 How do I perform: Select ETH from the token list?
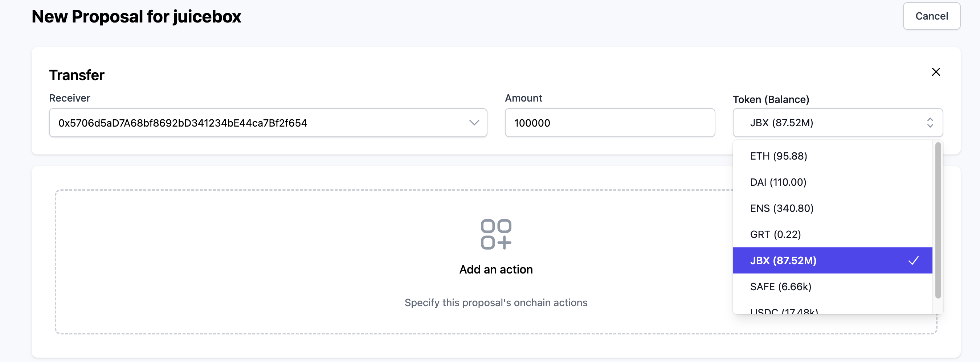coord(778,156)
